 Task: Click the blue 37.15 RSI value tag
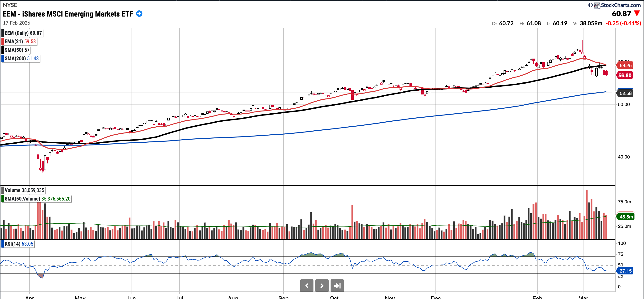coord(625,271)
